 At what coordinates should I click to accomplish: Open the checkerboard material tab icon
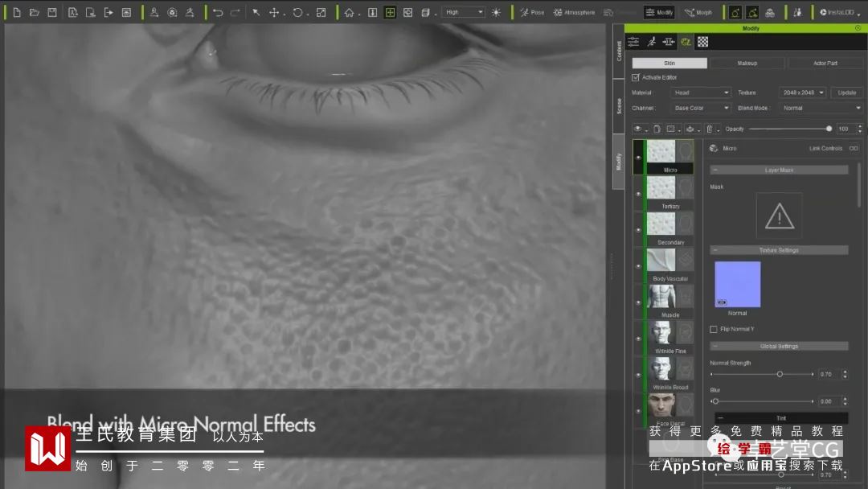click(x=703, y=42)
